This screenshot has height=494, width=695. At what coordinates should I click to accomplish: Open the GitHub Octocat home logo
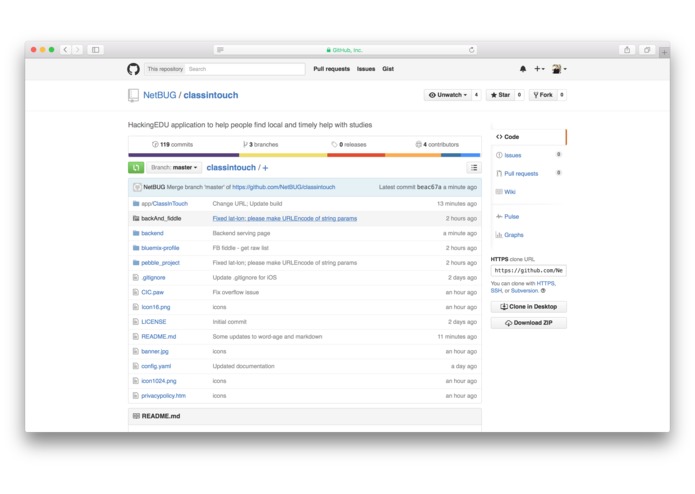(x=133, y=69)
